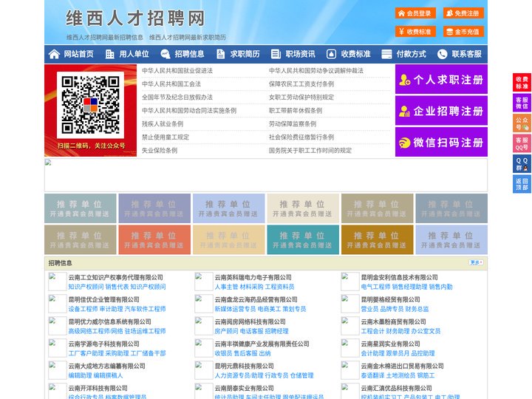Click the 微信扫码注册 purple banner

pyautogui.click(x=441, y=142)
